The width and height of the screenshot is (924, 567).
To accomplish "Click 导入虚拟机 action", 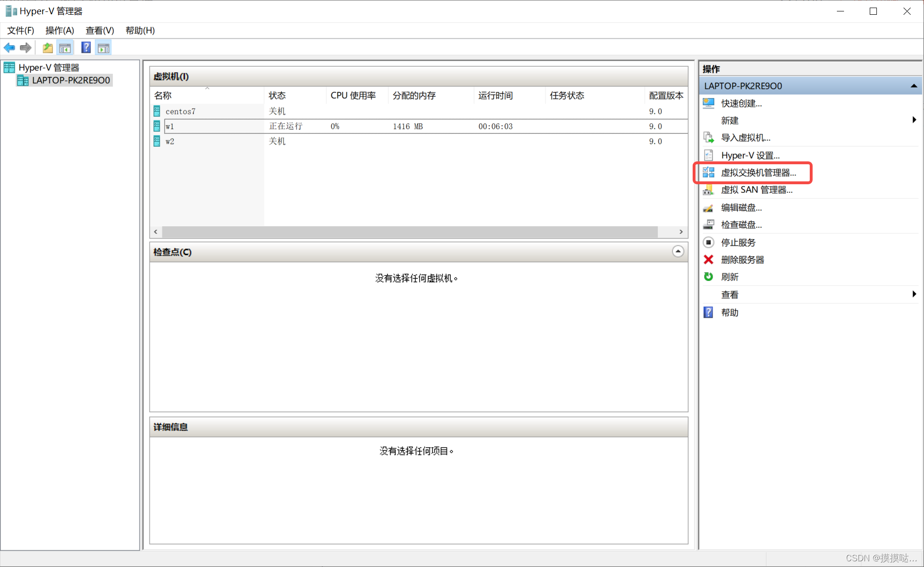I will click(x=745, y=138).
